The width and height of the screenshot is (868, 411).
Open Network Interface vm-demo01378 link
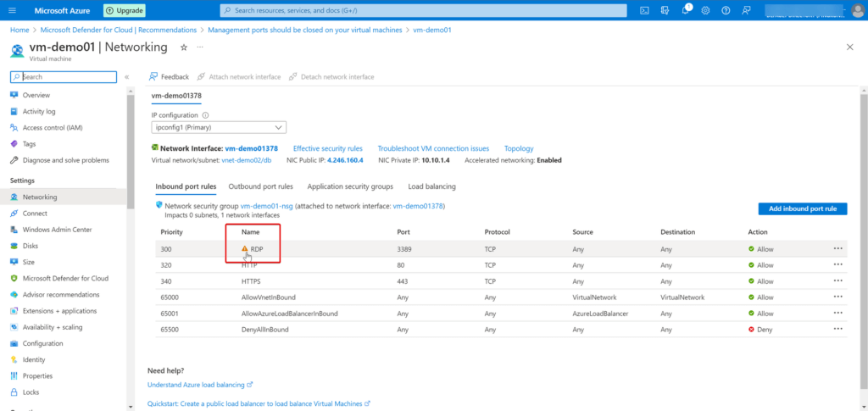pyautogui.click(x=251, y=148)
